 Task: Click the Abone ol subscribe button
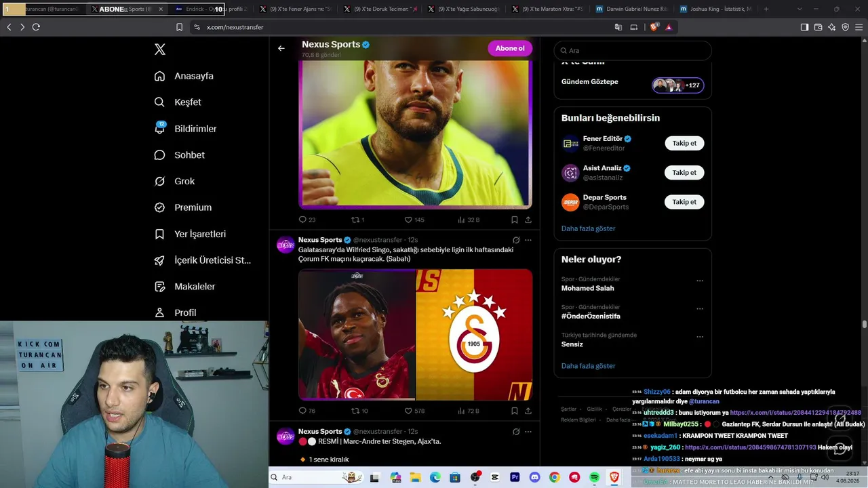click(510, 48)
